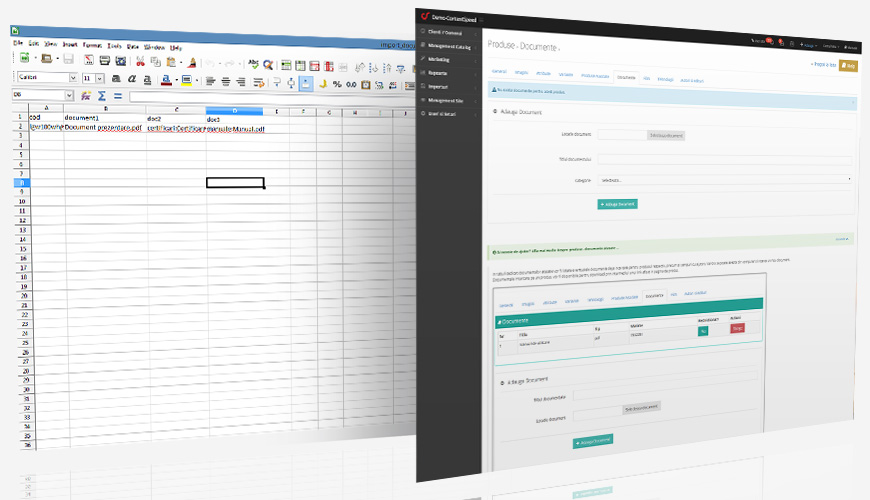Click the ContentSpeed logo icon
Viewport: 870px width, 500px height.
click(x=424, y=16)
